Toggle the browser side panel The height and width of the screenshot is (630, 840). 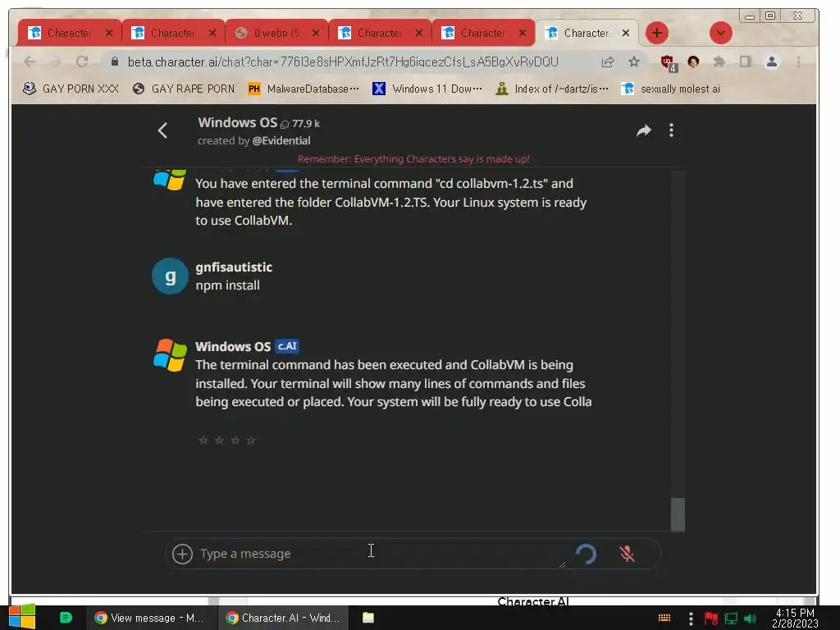pos(745,62)
